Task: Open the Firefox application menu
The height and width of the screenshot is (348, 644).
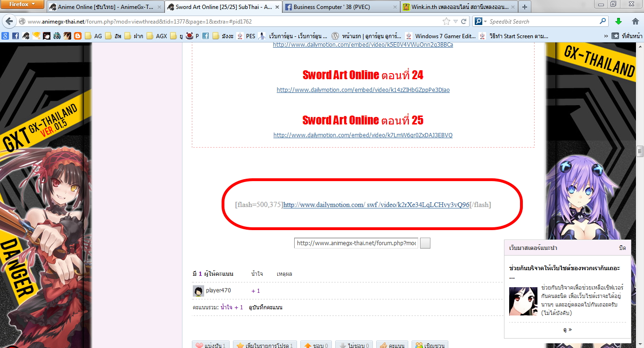Action: pyautogui.click(x=23, y=5)
